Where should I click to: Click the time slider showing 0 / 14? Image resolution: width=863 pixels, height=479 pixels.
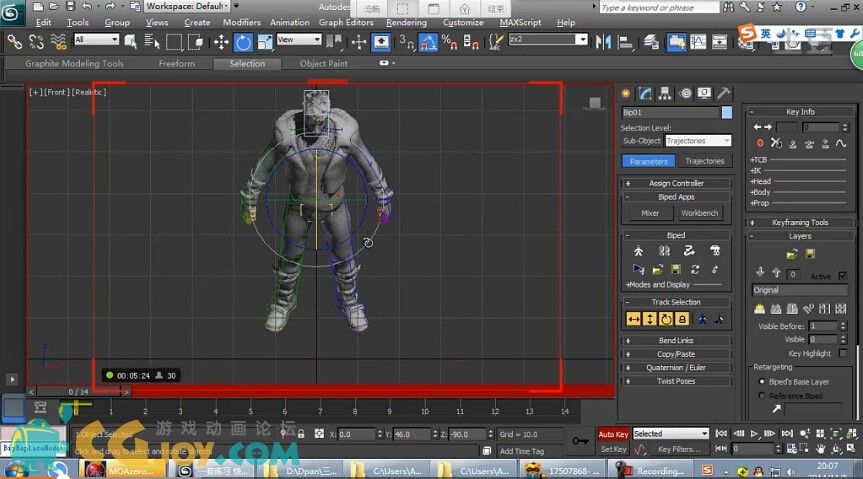(79, 391)
